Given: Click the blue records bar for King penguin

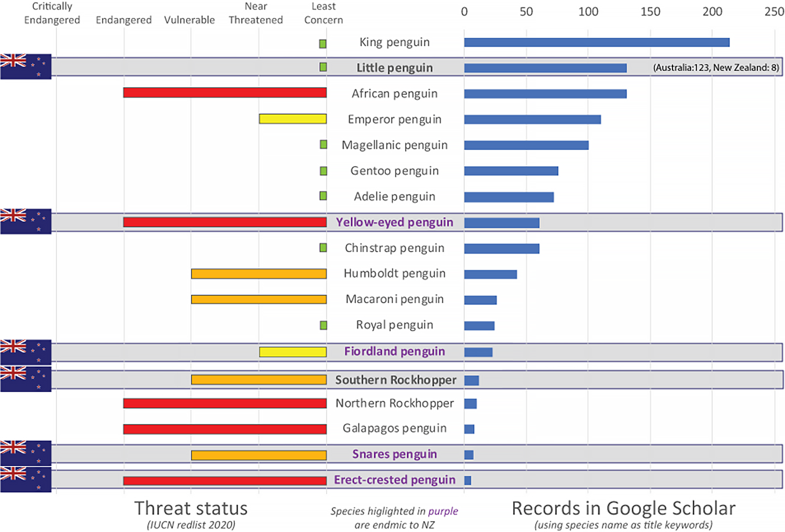Looking at the screenshot, I should 597,42.
